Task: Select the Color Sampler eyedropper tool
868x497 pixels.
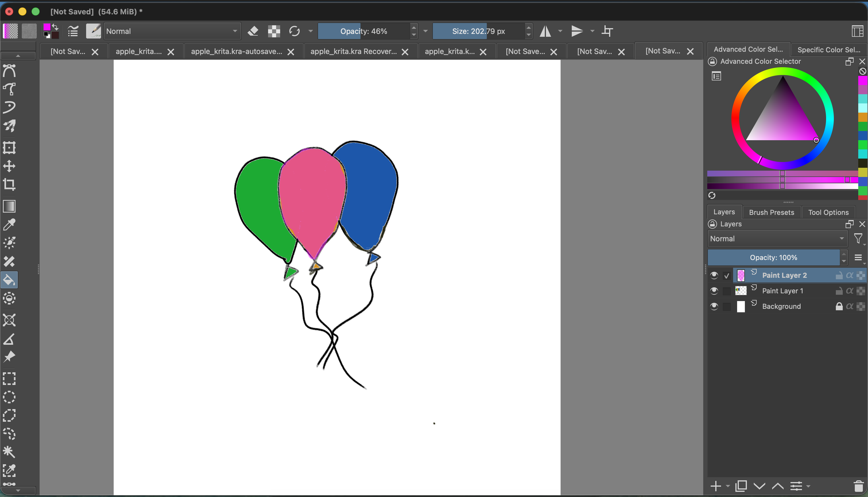Action: (9, 225)
